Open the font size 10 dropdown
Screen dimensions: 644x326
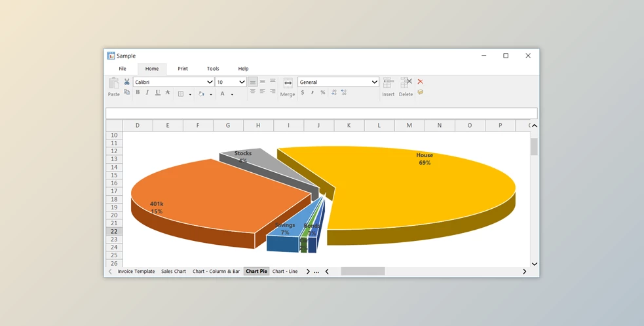click(242, 82)
